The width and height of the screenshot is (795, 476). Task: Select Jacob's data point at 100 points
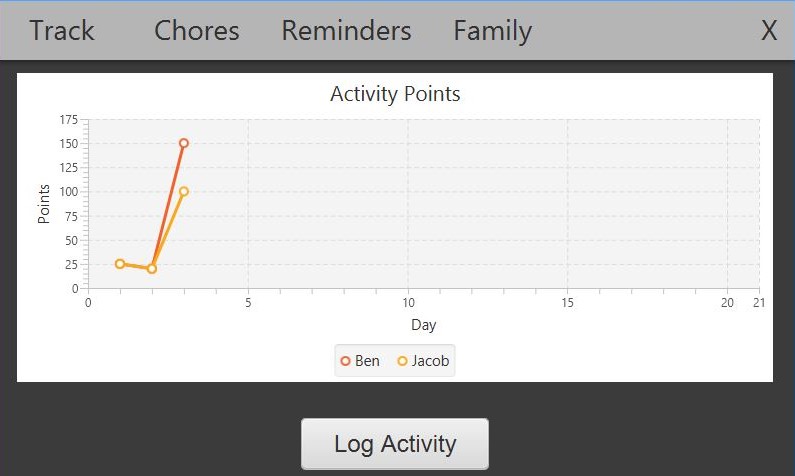pyautogui.click(x=184, y=192)
